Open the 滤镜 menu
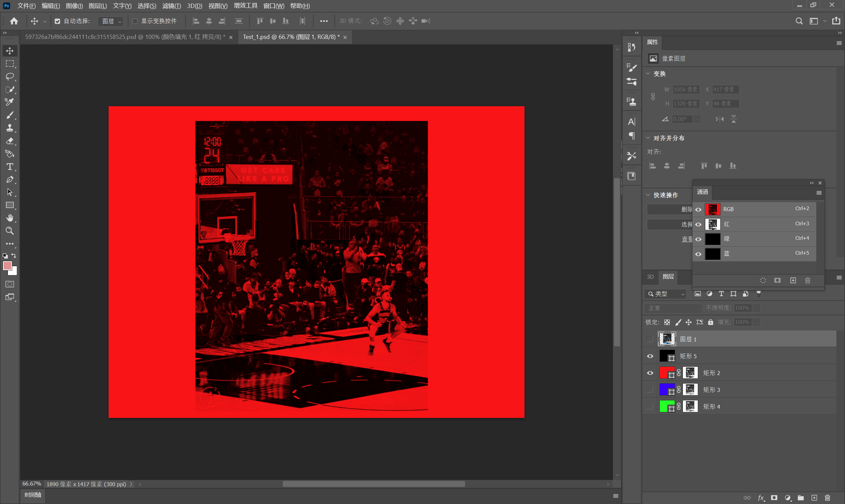The image size is (845, 504). [171, 6]
